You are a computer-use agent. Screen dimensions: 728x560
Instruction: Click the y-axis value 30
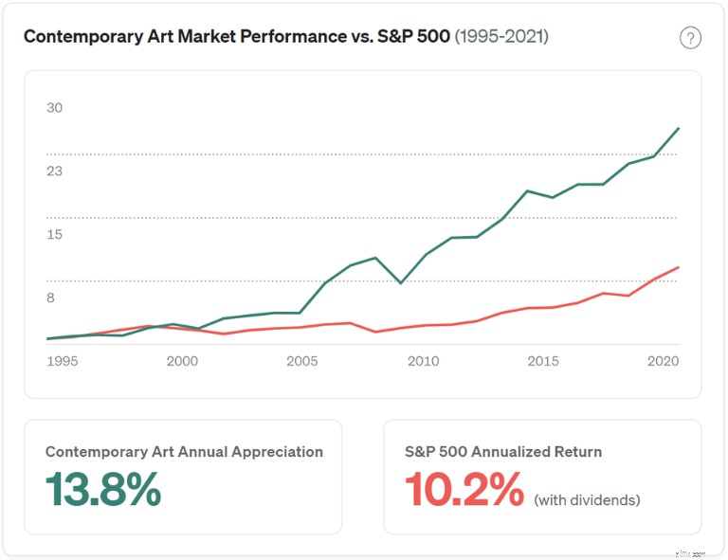54,108
